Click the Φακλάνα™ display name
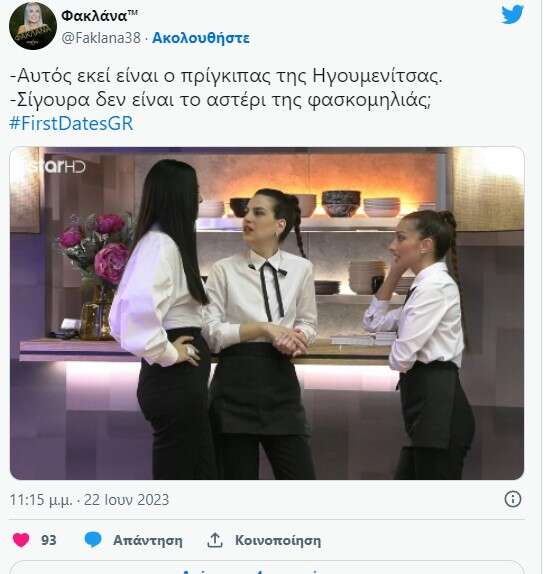The image size is (547, 574). (100, 15)
